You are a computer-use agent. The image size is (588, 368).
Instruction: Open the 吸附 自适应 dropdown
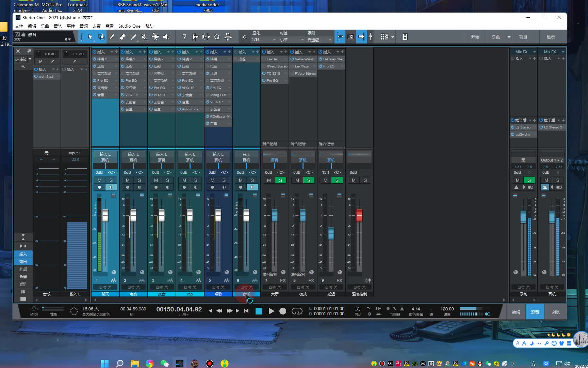(319, 39)
